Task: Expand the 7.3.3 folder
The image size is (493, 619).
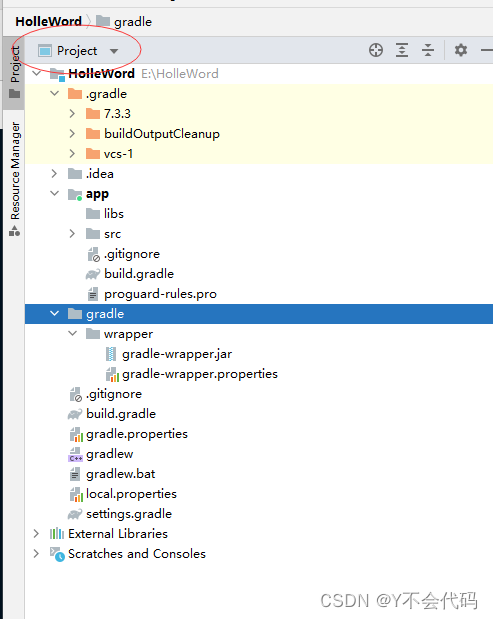Action: point(72,114)
